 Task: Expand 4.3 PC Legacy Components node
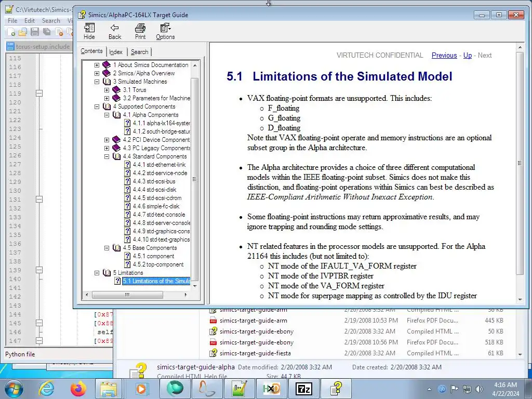coord(107,148)
